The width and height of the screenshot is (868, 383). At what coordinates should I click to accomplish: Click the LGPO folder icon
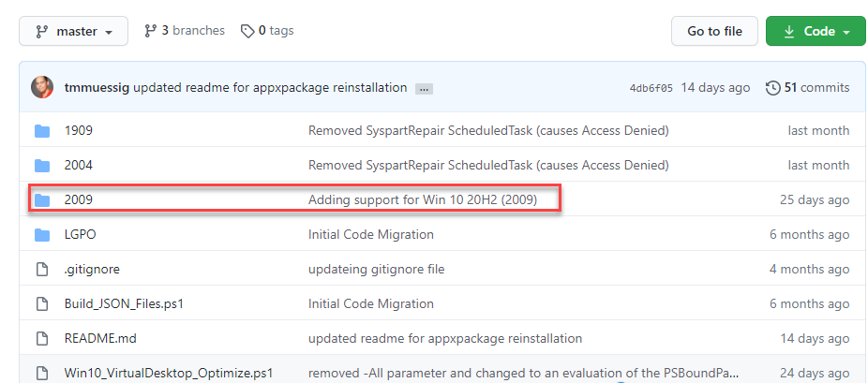[42, 234]
